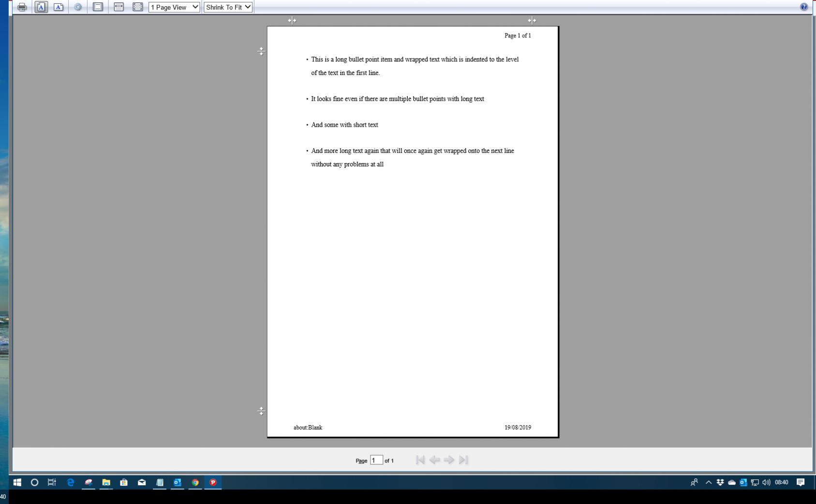Switch to Landscape page orientation
The image size is (816, 504).
[59, 7]
